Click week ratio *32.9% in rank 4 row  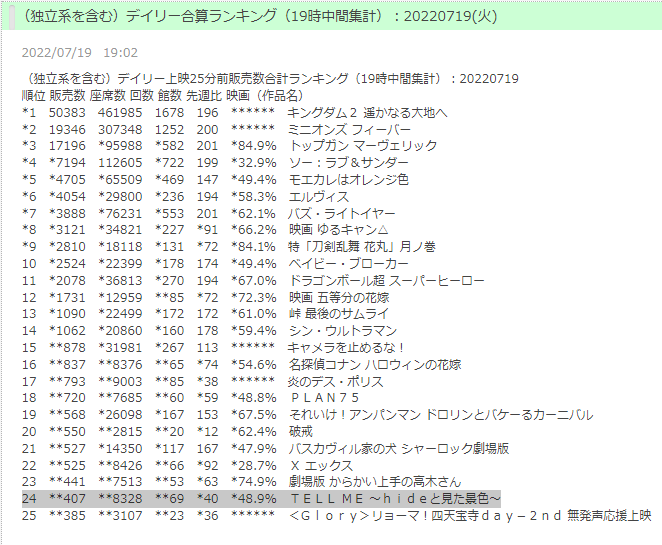pyautogui.click(x=253, y=163)
